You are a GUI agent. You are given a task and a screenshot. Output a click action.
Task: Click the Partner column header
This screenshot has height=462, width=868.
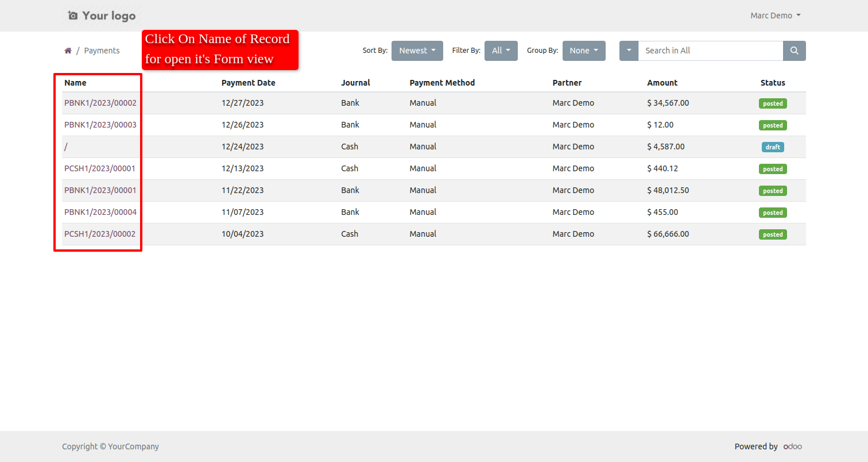click(567, 83)
